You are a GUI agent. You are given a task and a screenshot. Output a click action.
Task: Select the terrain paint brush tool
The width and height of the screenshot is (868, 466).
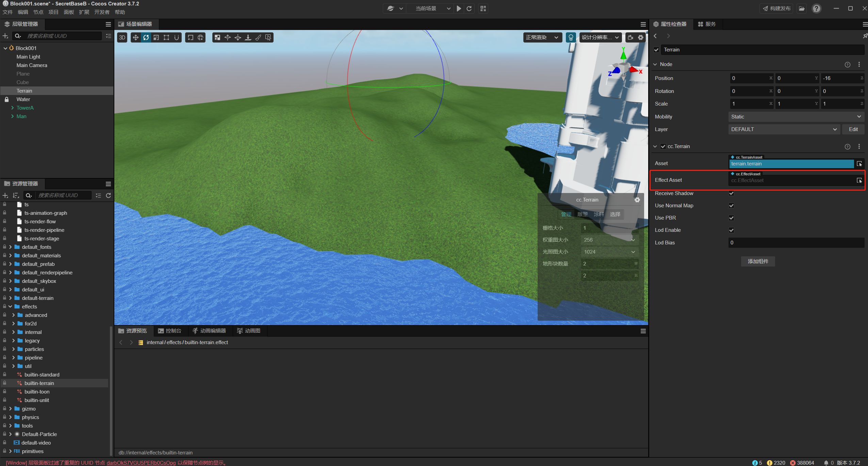(x=258, y=37)
